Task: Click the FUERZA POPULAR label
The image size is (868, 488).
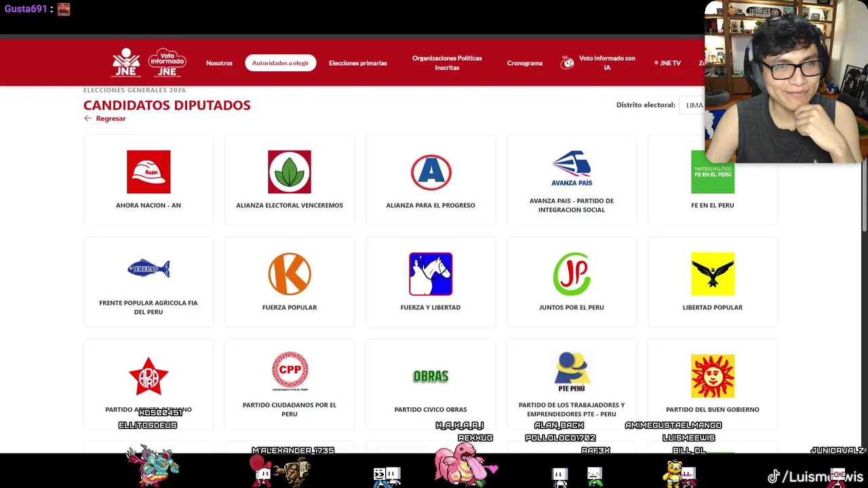Action: click(x=290, y=308)
